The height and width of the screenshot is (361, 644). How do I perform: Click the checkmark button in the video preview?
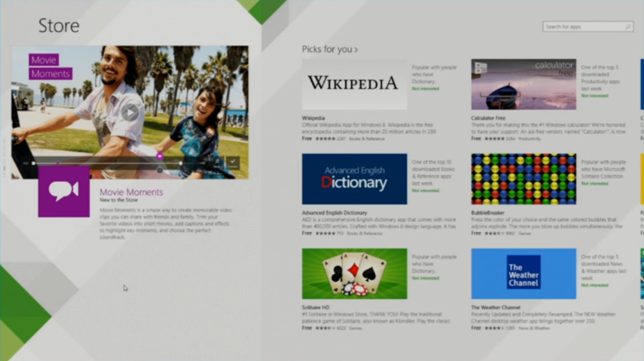coord(233,162)
